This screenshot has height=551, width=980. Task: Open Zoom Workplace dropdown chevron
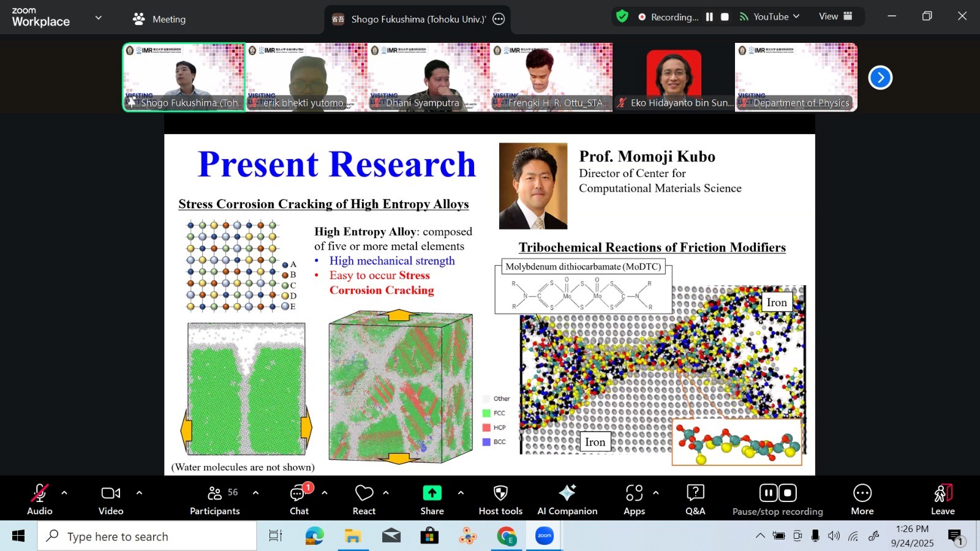99,18
